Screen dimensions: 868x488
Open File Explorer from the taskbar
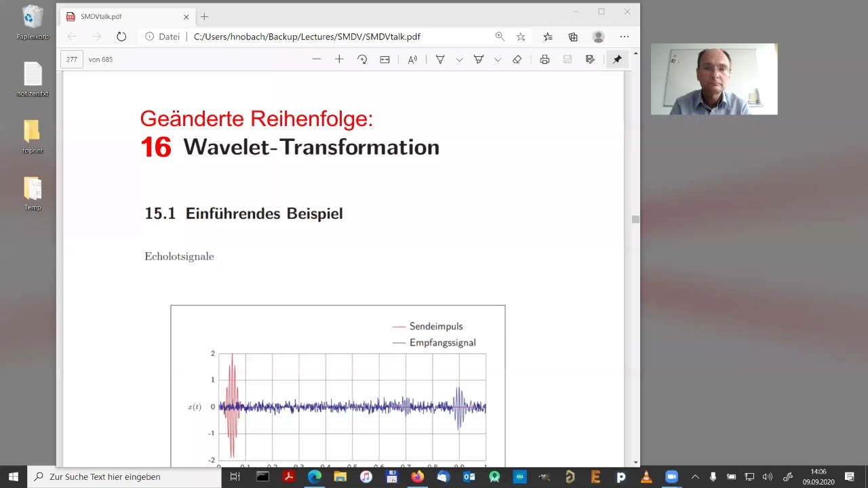tap(340, 476)
